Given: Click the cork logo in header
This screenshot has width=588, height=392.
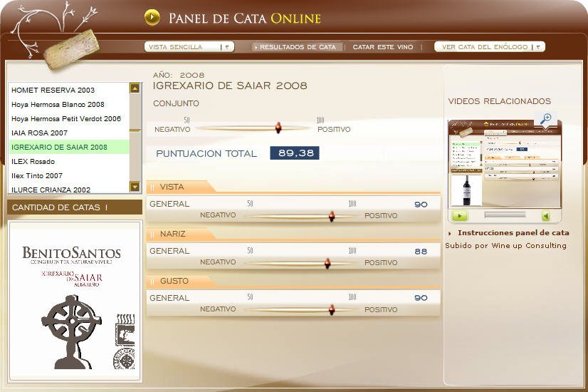Looking at the screenshot, I should tap(71, 50).
